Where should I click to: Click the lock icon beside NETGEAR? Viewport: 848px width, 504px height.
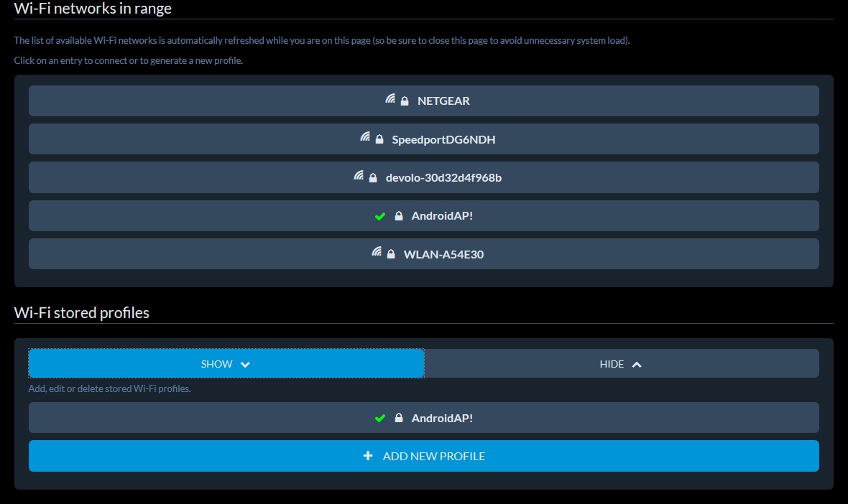coord(405,101)
